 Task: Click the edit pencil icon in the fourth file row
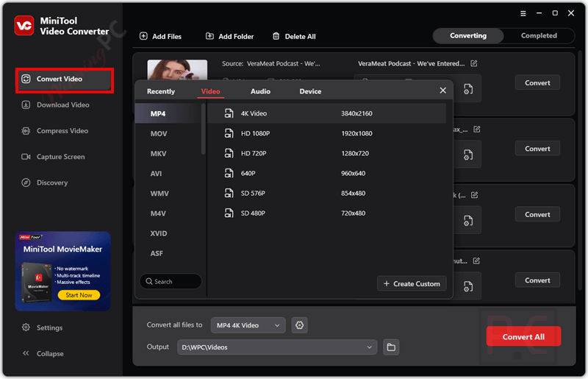476,261
